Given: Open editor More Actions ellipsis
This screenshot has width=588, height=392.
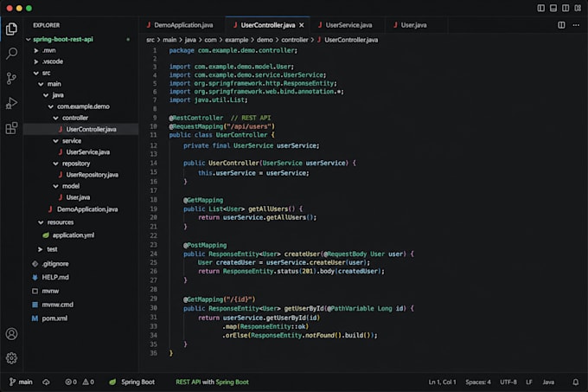Looking at the screenshot, I should [x=576, y=25].
